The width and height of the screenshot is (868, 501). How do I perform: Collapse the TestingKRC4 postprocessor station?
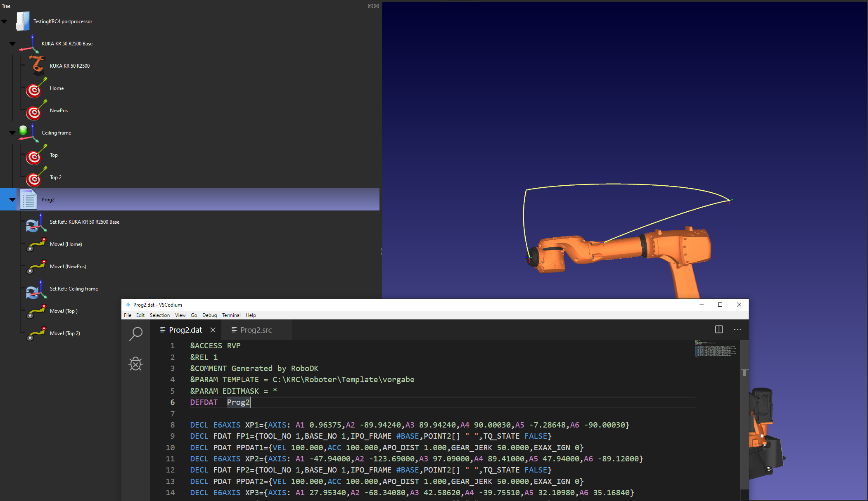point(4,21)
